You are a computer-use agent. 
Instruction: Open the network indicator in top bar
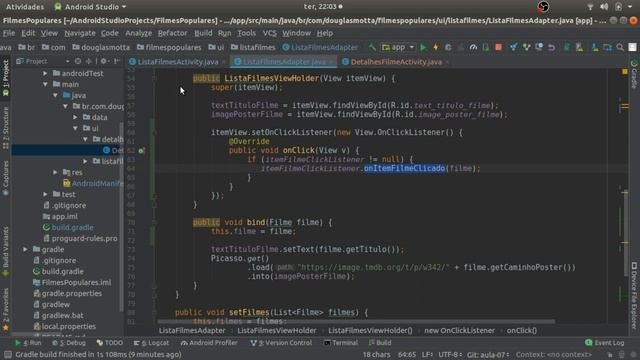590,7
